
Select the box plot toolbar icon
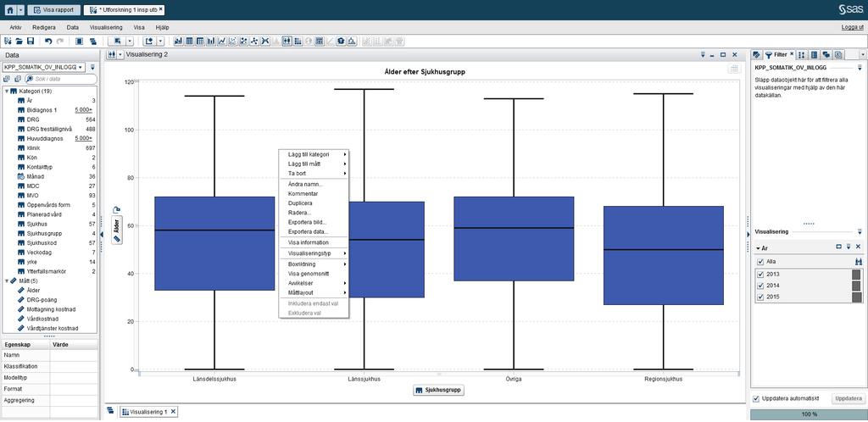pos(287,41)
